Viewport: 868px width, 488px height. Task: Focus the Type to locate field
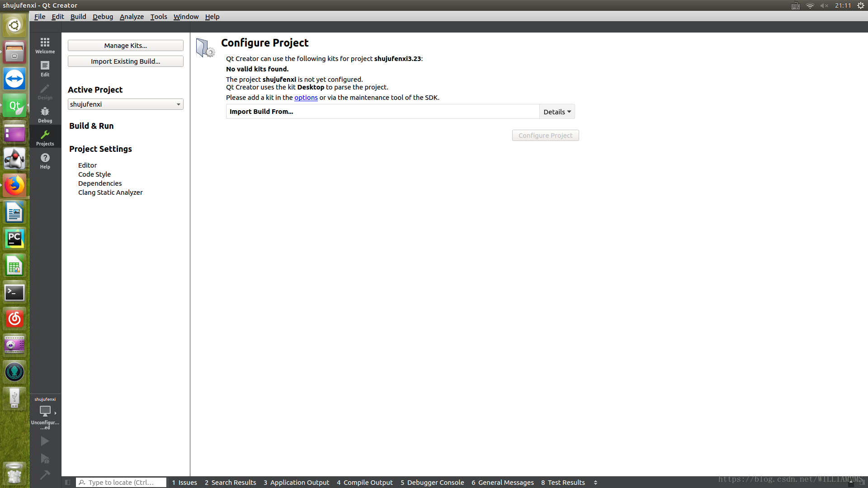pyautogui.click(x=121, y=483)
